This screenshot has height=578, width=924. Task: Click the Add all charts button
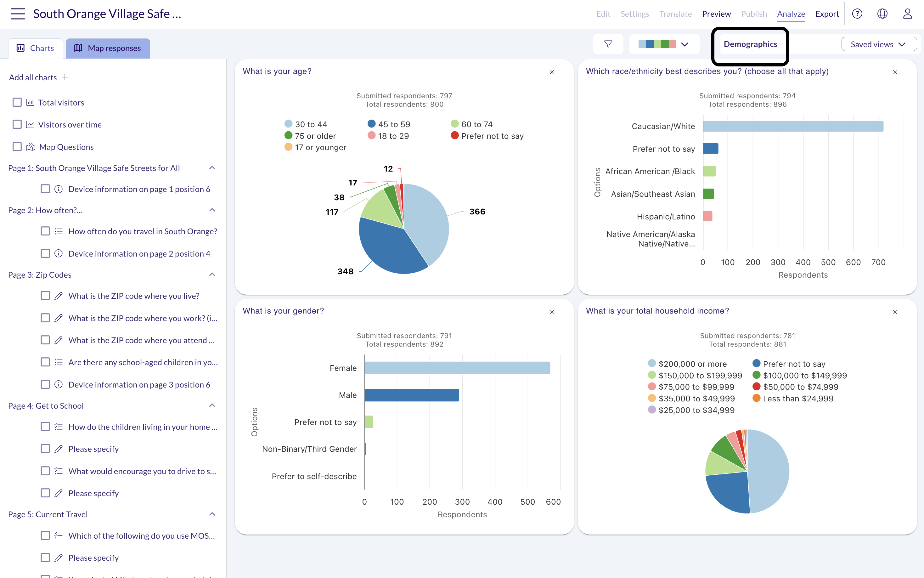[39, 77]
